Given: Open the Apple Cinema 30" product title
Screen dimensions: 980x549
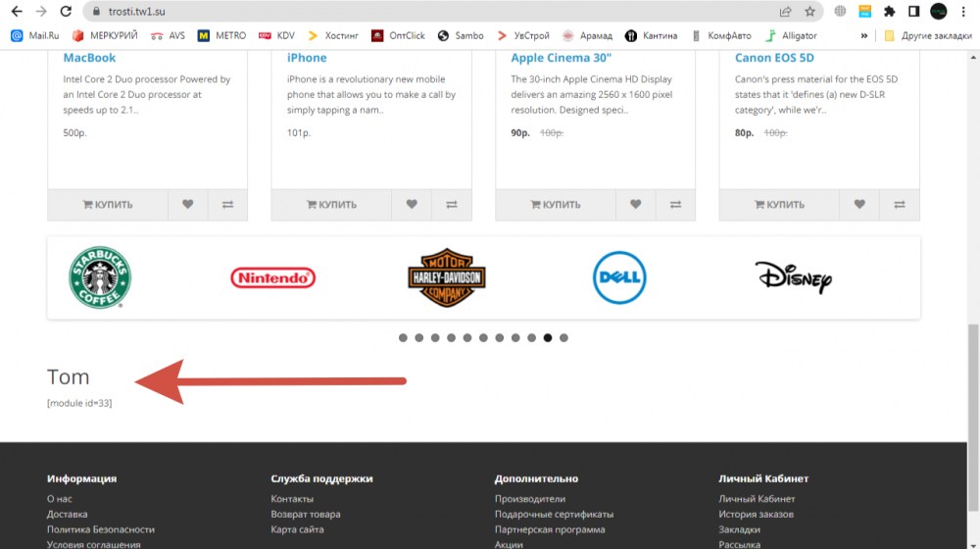Looking at the screenshot, I should [x=562, y=58].
